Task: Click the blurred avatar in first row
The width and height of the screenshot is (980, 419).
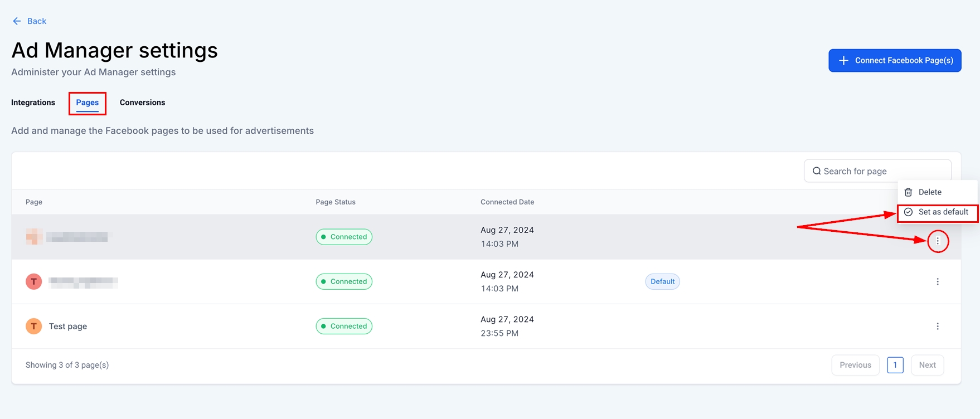Action: tap(34, 237)
